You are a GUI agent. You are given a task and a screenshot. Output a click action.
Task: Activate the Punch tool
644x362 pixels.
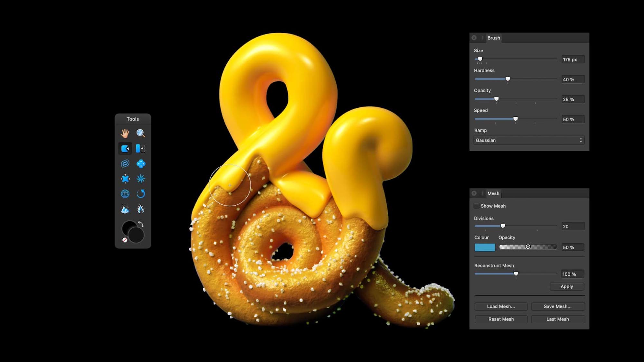point(125,179)
